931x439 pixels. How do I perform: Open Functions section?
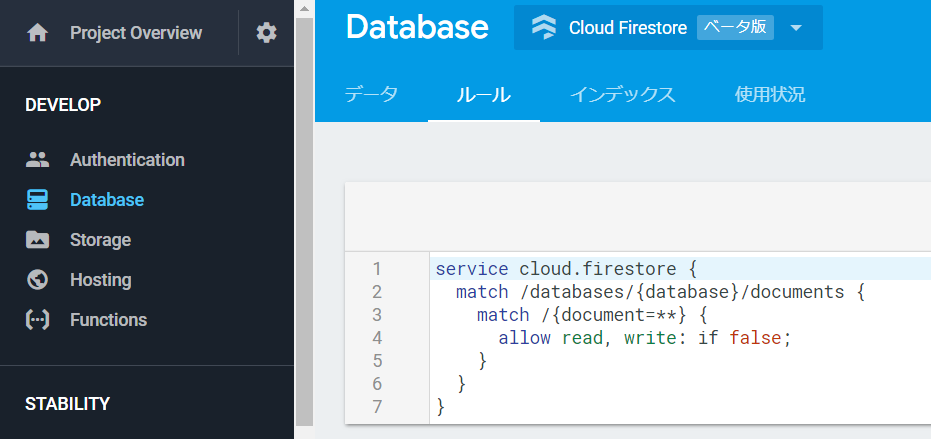(x=108, y=320)
